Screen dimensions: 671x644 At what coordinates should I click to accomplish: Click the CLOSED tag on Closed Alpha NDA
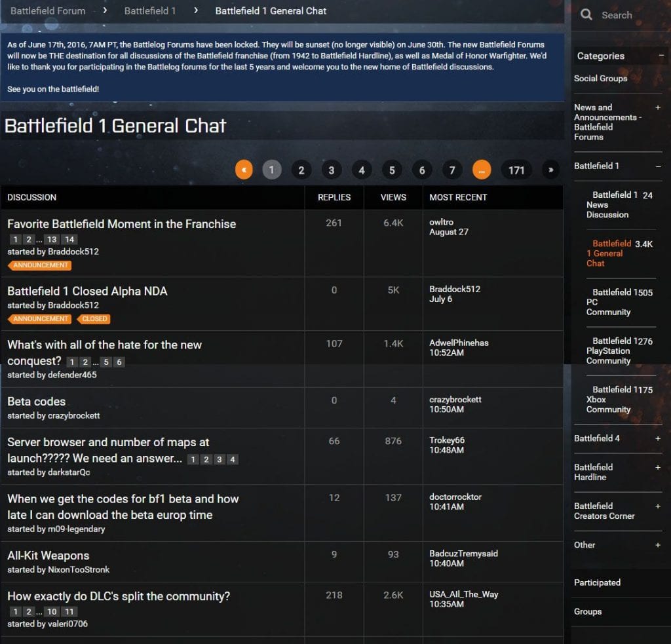click(94, 319)
